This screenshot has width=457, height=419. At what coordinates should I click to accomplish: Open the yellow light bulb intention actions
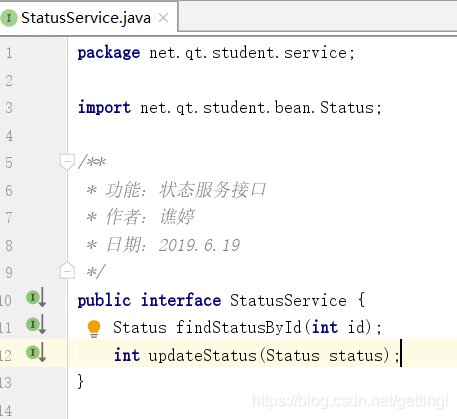click(x=94, y=329)
